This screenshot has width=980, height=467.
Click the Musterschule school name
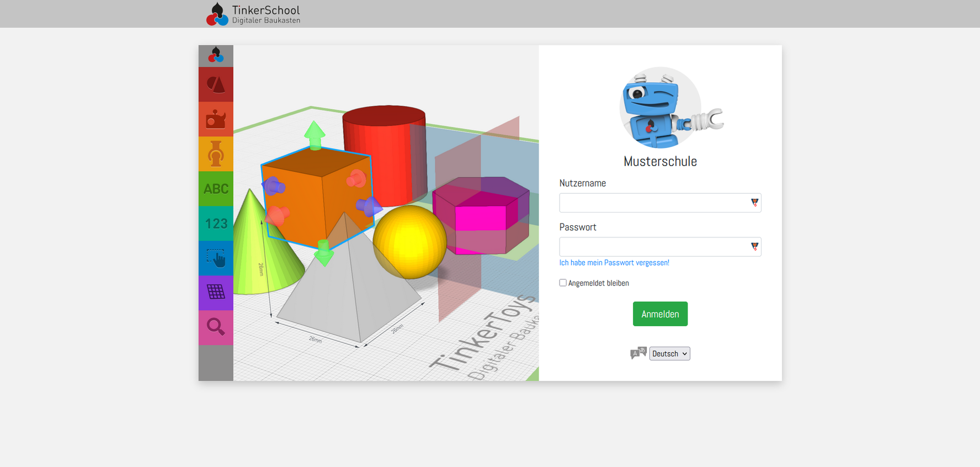pyautogui.click(x=660, y=161)
